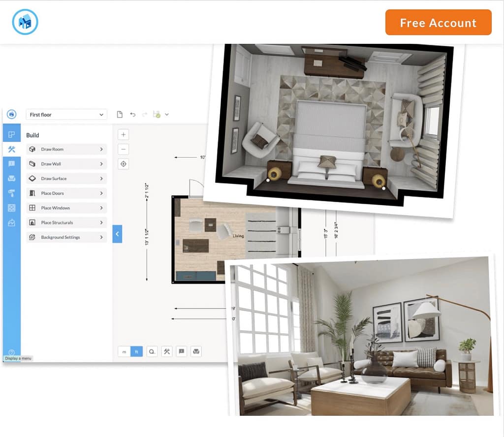Screen dimensions: 504x437
Task: Click the floor plan icon in sidebar
Action: pyautogui.click(x=11, y=134)
